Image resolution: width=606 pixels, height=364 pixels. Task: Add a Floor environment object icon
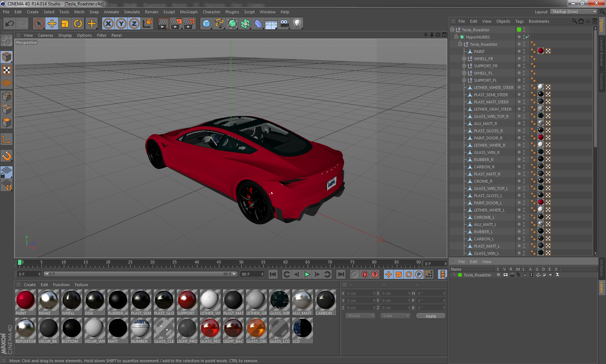pos(271,24)
